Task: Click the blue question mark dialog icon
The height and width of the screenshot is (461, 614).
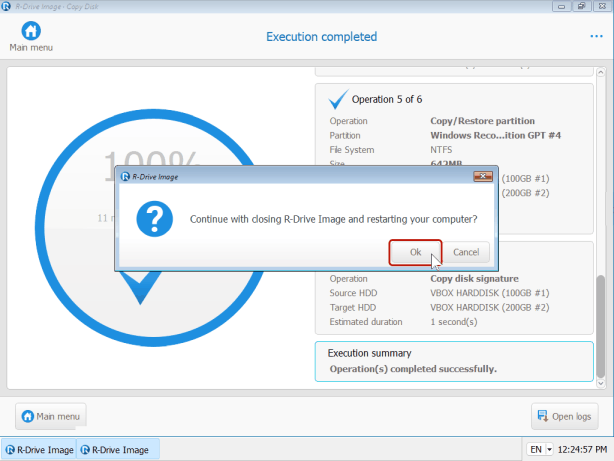Action: [x=155, y=220]
